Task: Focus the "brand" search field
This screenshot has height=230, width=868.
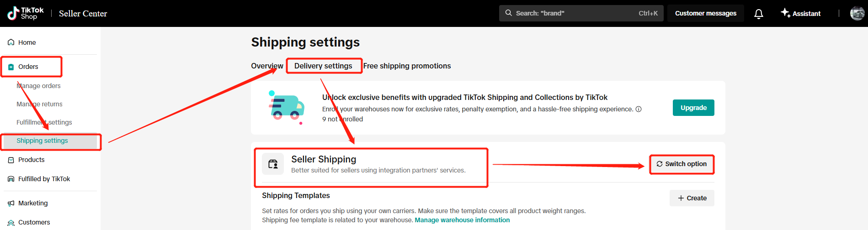Action: [581, 13]
